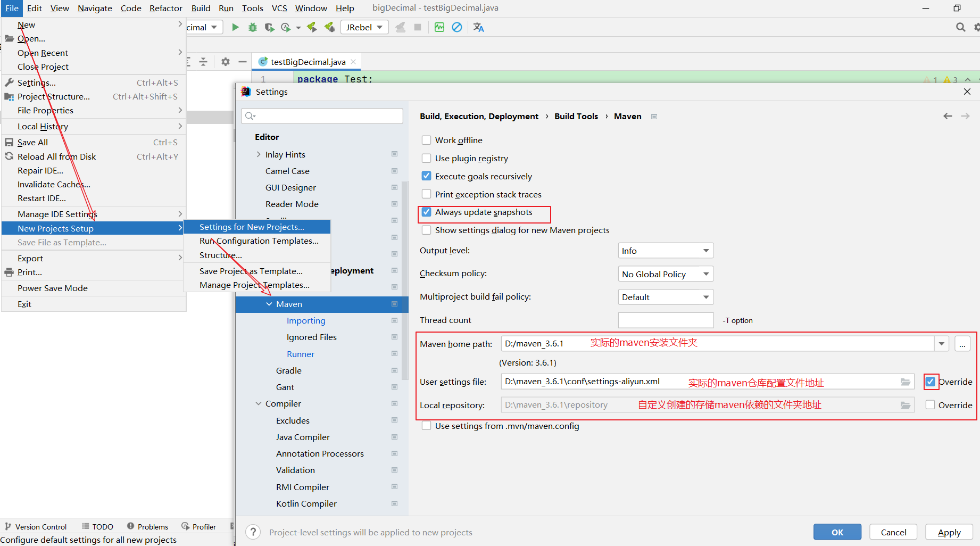980x546 pixels.
Task: Click the Translate icon in the toolbar
Action: [x=478, y=27]
